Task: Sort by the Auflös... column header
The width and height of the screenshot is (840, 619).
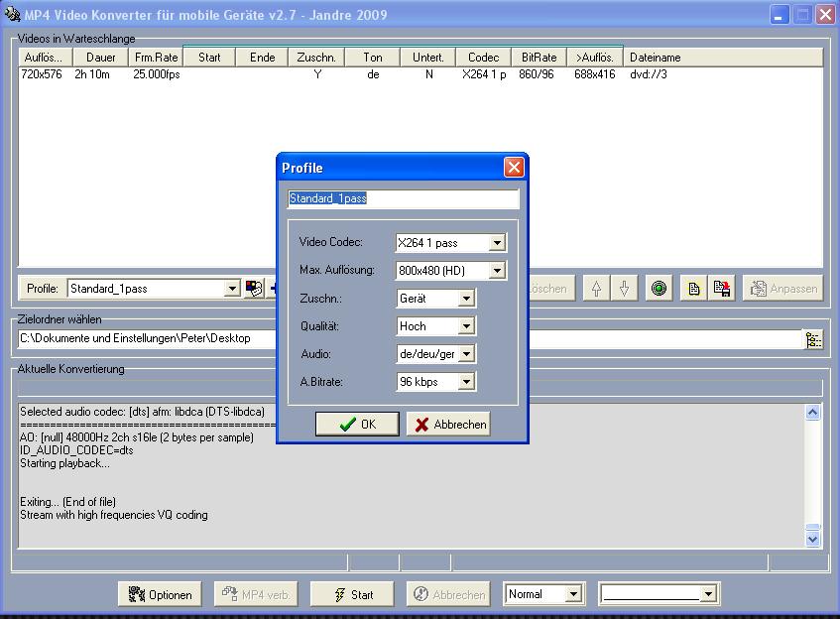Action: (x=44, y=58)
